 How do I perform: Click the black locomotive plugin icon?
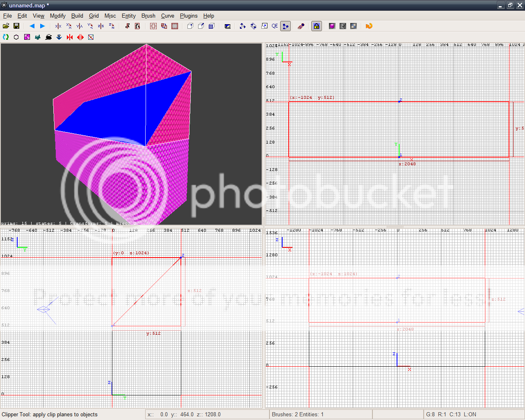coord(48,37)
